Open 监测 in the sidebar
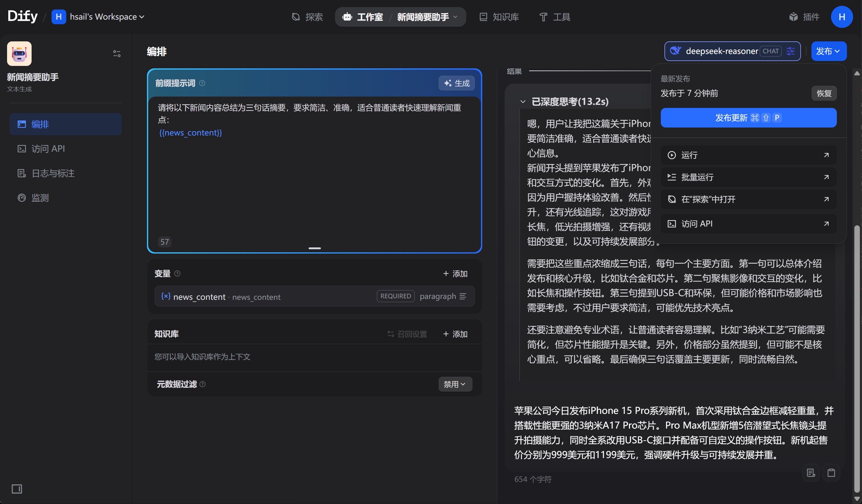 tap(66, 198)
